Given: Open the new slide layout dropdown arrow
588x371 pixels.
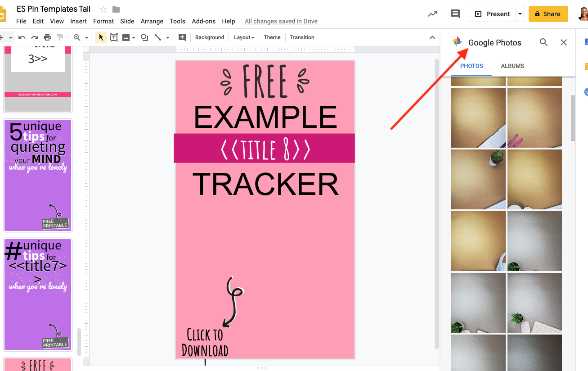Looking at the screenshot, I should coord(11,38).
